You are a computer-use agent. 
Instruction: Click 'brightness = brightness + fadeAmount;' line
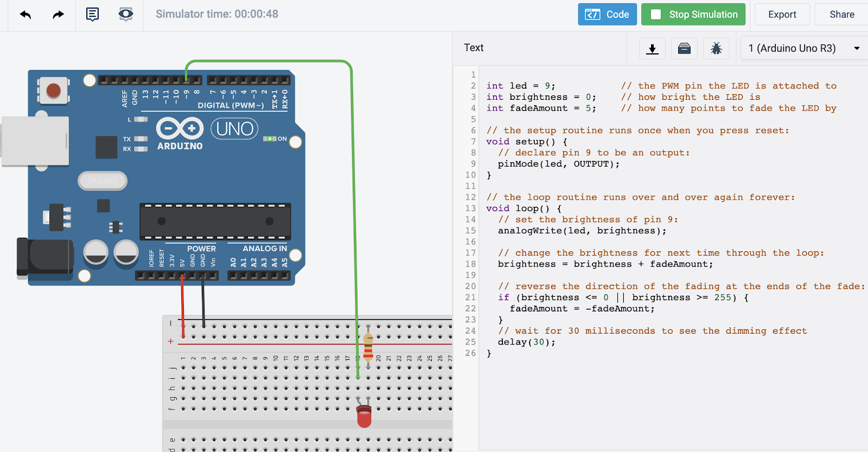point(605,264)
